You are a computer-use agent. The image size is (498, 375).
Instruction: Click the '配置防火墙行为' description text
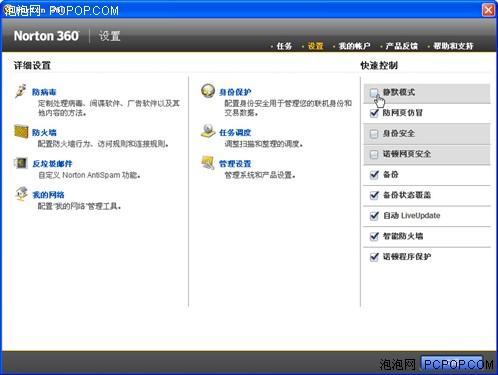pos(103,144)
